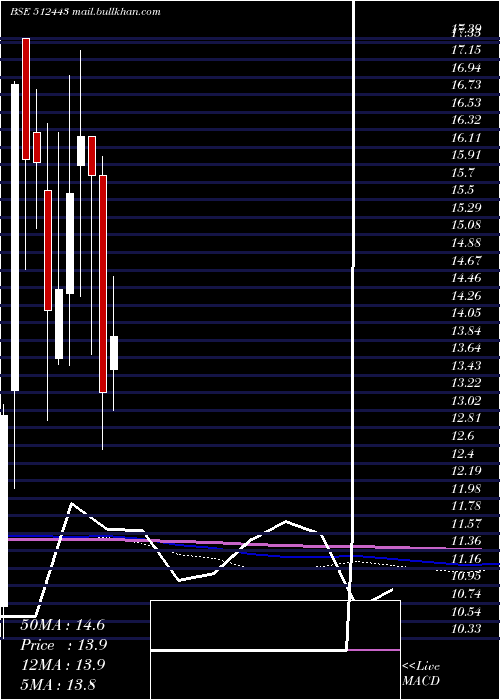Click the tall white candlestick body at far left
500x700 pixels.
pos(15,238)
